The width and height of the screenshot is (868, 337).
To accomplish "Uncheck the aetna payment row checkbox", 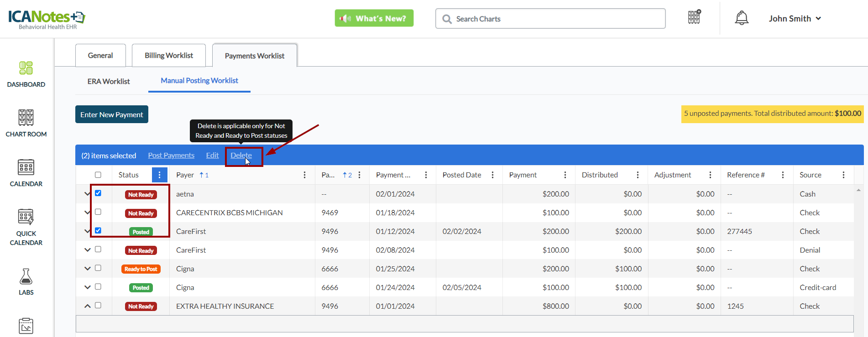I will tap(98, 193).
